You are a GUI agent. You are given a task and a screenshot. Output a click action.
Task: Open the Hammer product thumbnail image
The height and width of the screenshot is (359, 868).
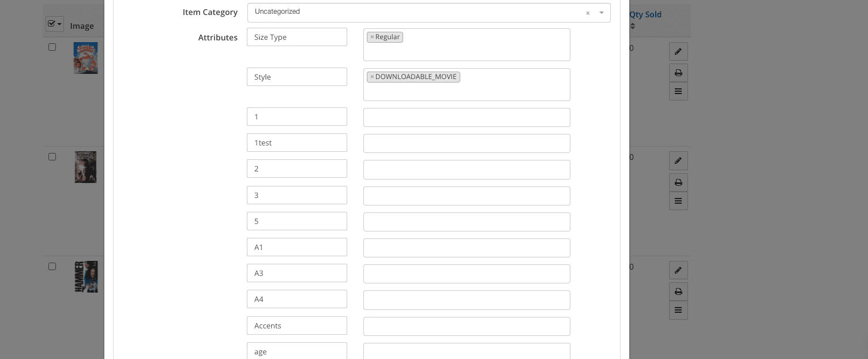pyautogui.click(x=86, y=277)
